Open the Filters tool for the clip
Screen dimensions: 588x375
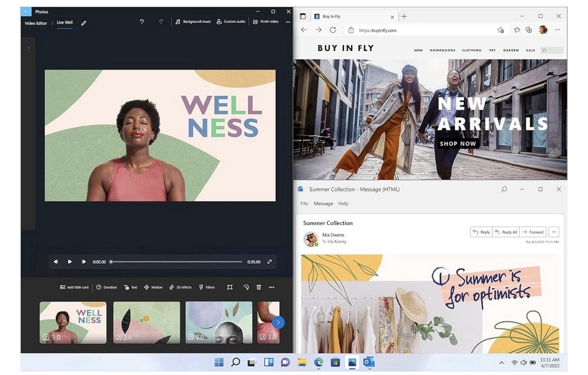(x=206, y=287)
